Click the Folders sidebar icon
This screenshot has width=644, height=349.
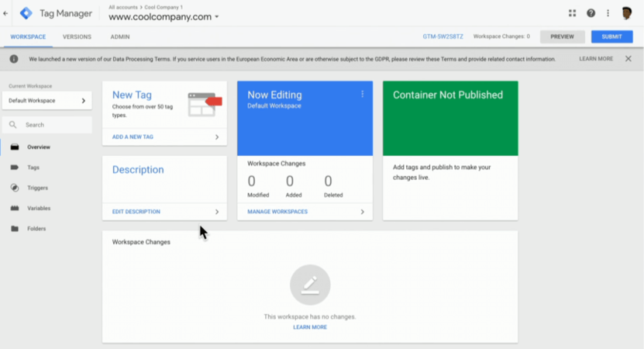click(15, 229)
